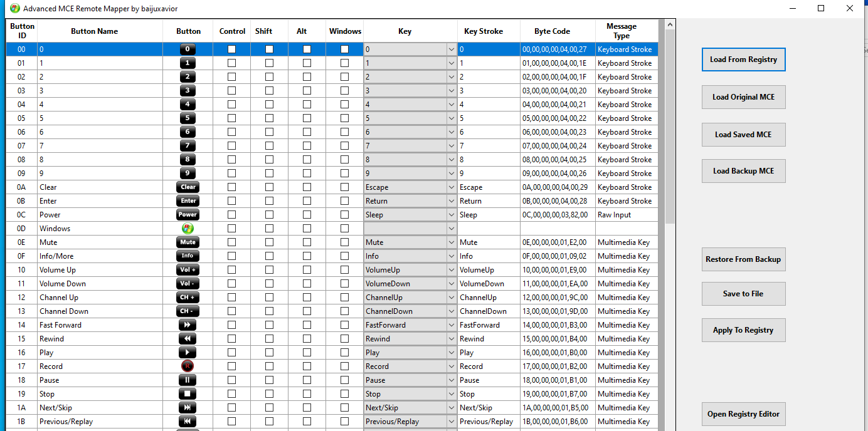Click the Clear remote button icon
868x431 pixels.
188,187
